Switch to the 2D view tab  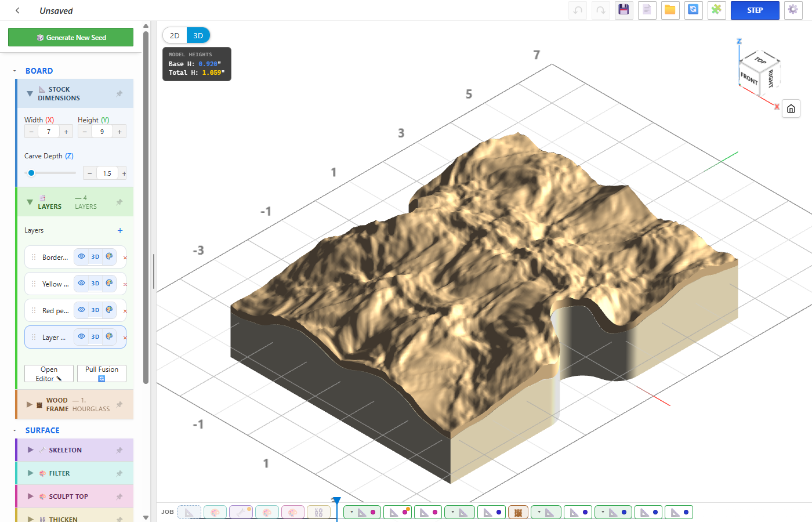[175, 35]
